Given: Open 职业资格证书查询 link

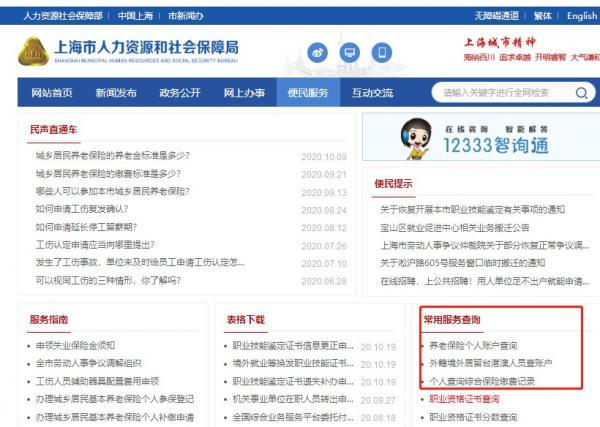Looking at the screenshot, I should 464,399.
